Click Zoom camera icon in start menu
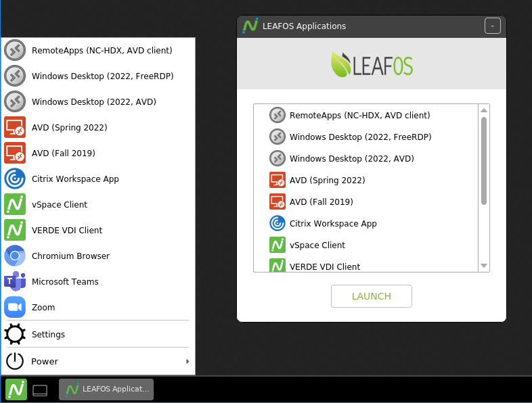The width and height of the screenshot is (532, 403). pos(15,307)
